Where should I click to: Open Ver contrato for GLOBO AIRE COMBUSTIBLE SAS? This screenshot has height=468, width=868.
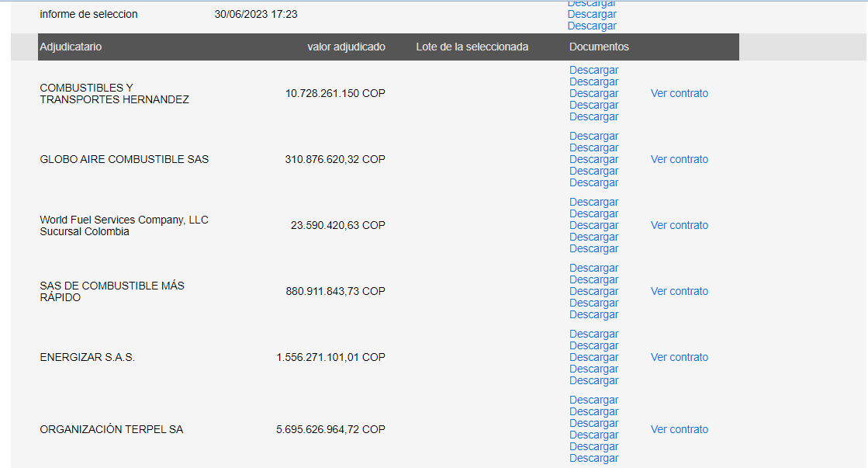680,159
